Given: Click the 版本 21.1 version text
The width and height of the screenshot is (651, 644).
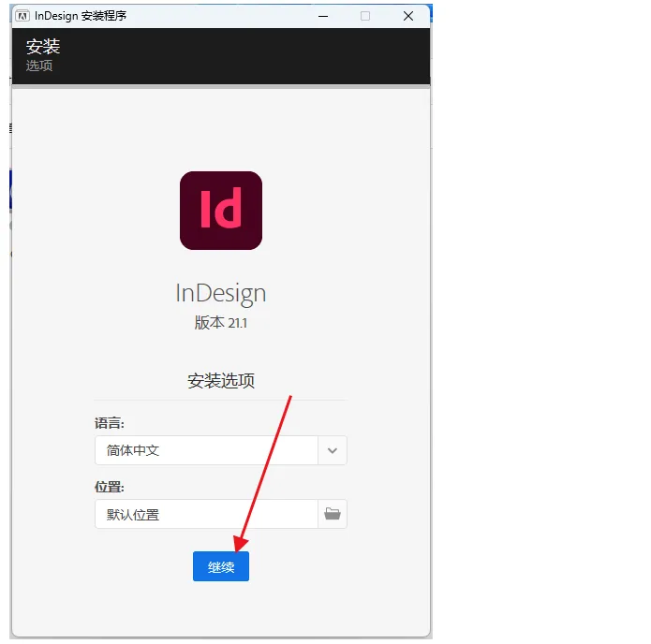Looking at the screenshot, I should click(221, 322).
